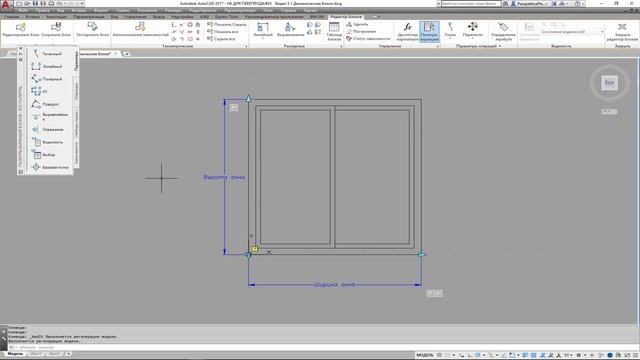Click Hide All constraints button

tap(221, 39)
